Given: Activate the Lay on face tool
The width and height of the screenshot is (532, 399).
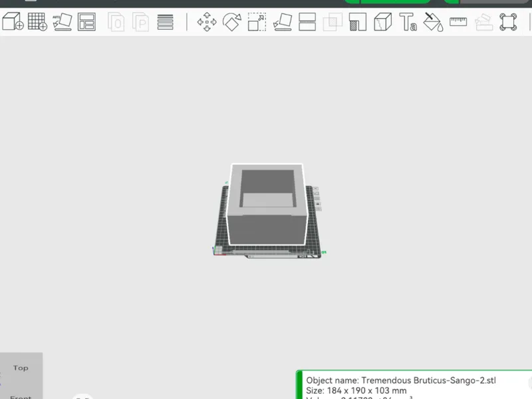Looking at the screenshot, I should click(x=282, y=22).
